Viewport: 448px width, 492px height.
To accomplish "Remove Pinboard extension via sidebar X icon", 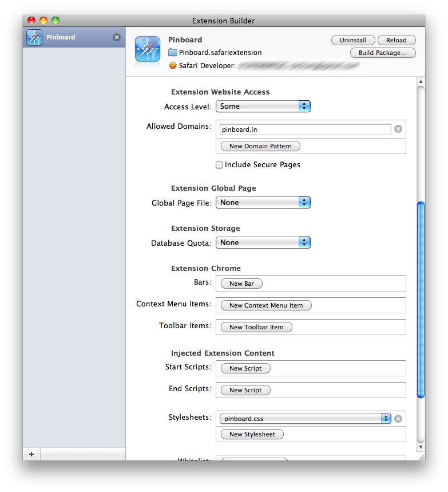I will tap(117, 37).
